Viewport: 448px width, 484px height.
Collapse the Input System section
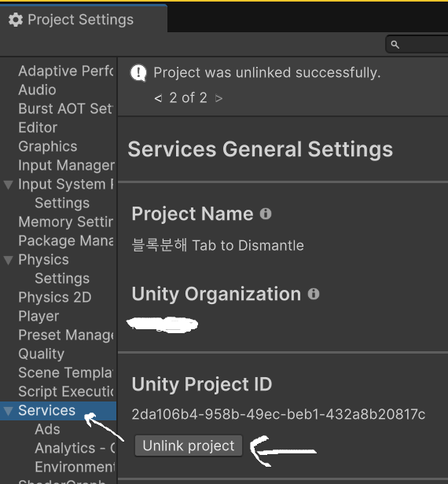click(9, 185)
